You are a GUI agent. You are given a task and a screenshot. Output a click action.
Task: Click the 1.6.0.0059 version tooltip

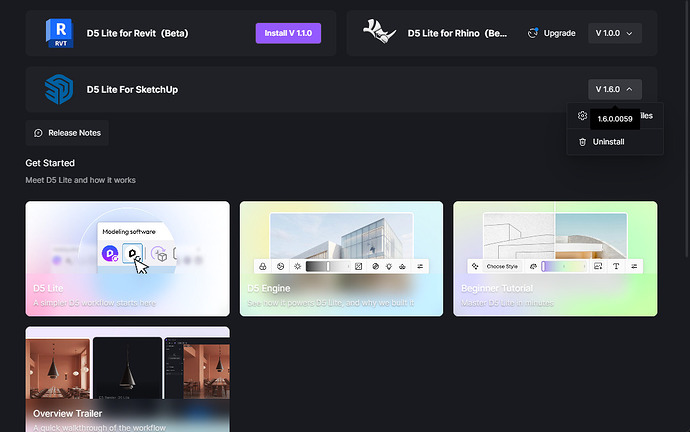(x=615, y=119)
